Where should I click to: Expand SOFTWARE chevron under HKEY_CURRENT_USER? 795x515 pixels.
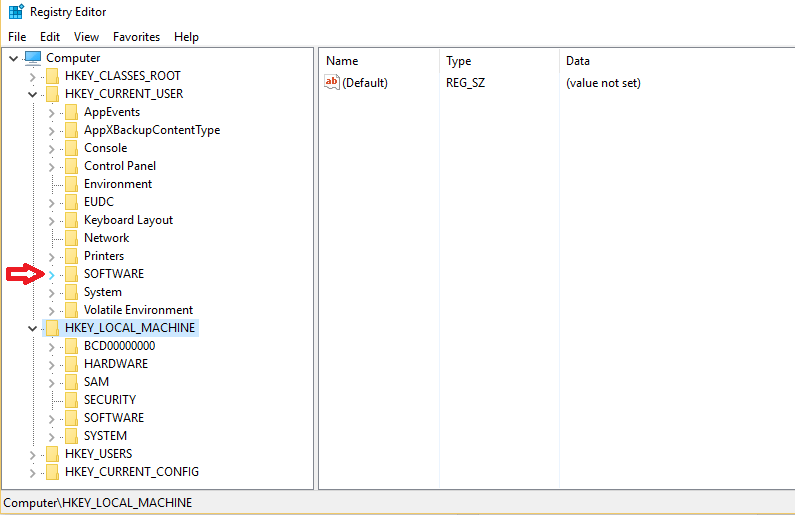[51, 275]
